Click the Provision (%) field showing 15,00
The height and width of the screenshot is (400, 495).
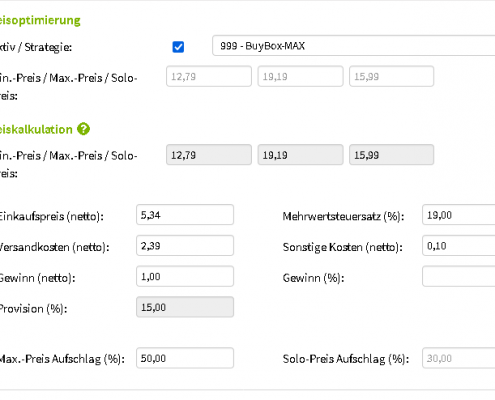(185, 307)
